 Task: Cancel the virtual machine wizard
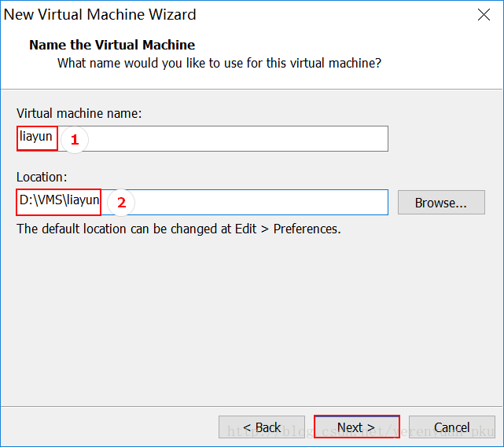tap(451, 427)
